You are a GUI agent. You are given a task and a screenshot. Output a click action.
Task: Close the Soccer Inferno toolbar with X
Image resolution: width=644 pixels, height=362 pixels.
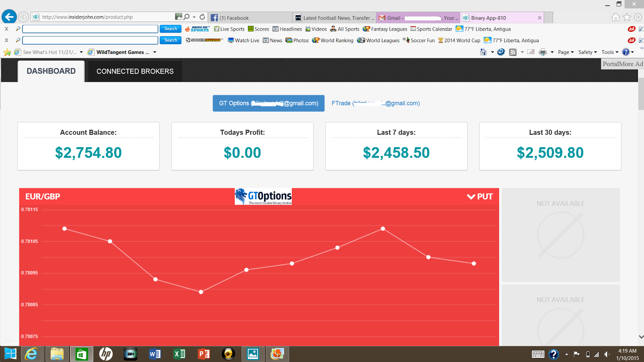coord(6,40)
